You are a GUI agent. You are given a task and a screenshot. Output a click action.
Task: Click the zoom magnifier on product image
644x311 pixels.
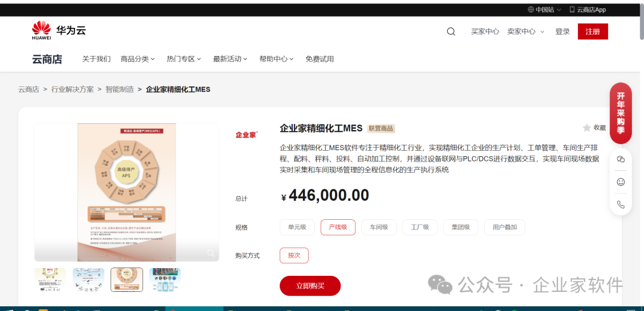210,253
